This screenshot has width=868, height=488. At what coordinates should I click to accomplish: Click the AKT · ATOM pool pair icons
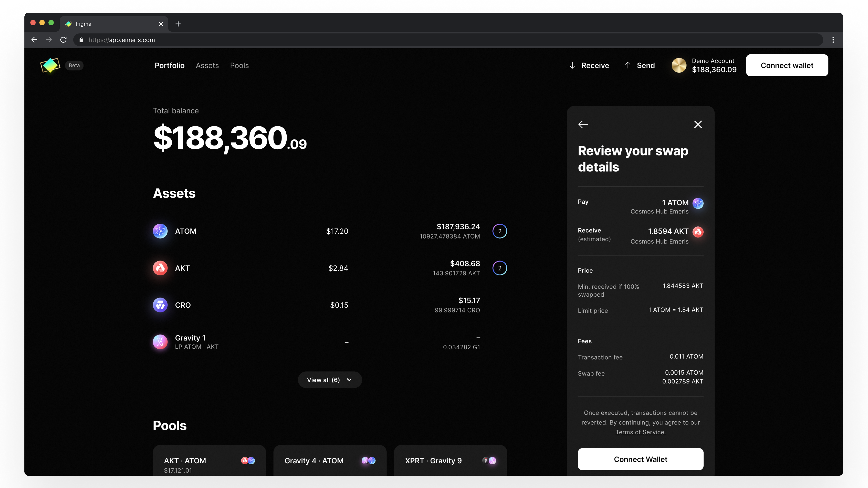pos(248,460)
